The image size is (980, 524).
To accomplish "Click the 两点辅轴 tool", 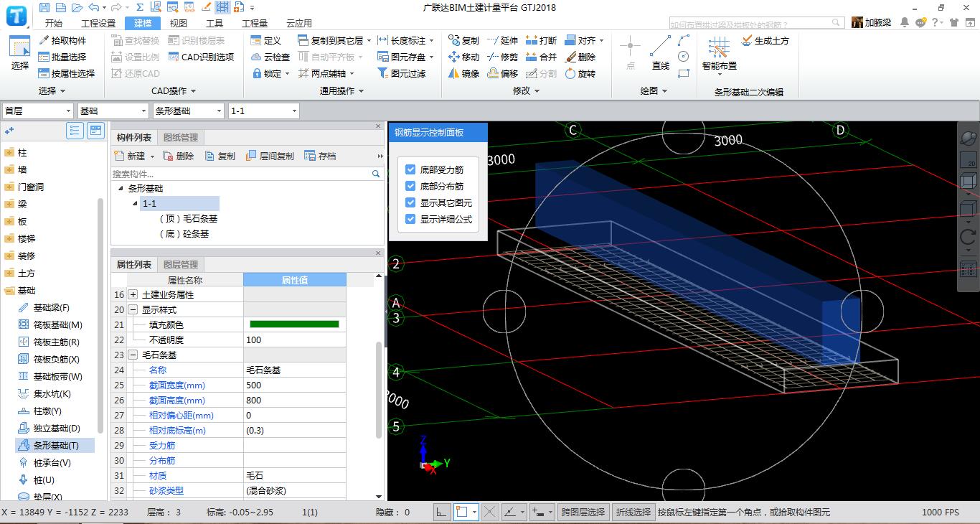I will 325,73.
